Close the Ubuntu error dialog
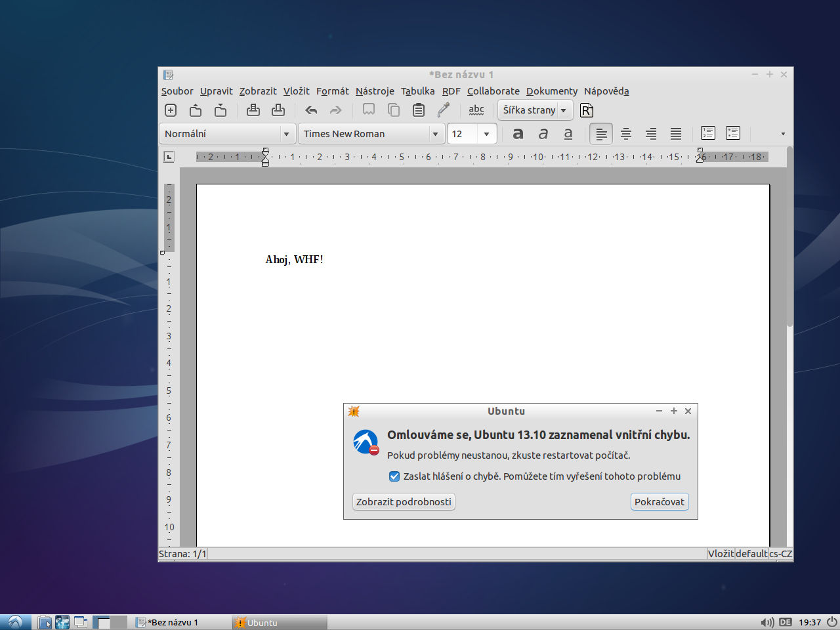This screenshot has width=840, height=630. tap(688, 411)
